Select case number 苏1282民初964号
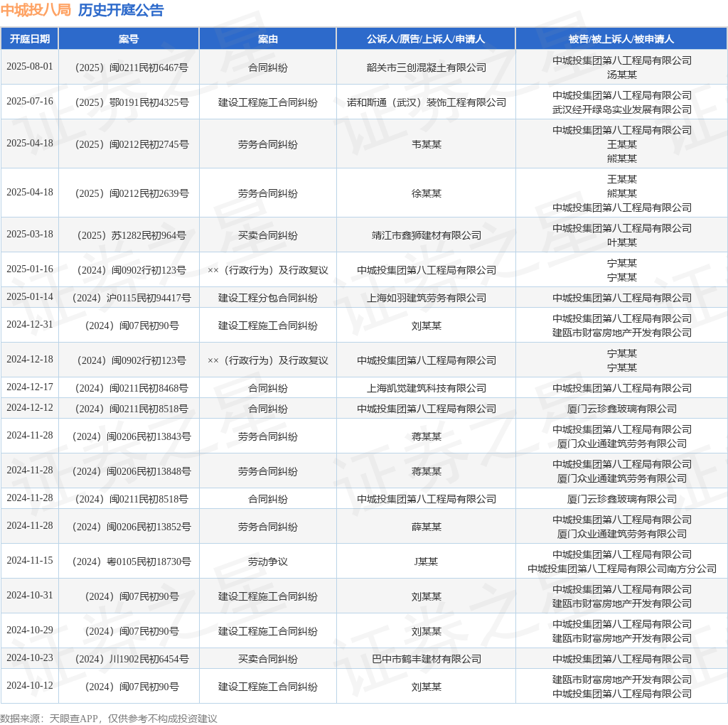 pos(132,235)
